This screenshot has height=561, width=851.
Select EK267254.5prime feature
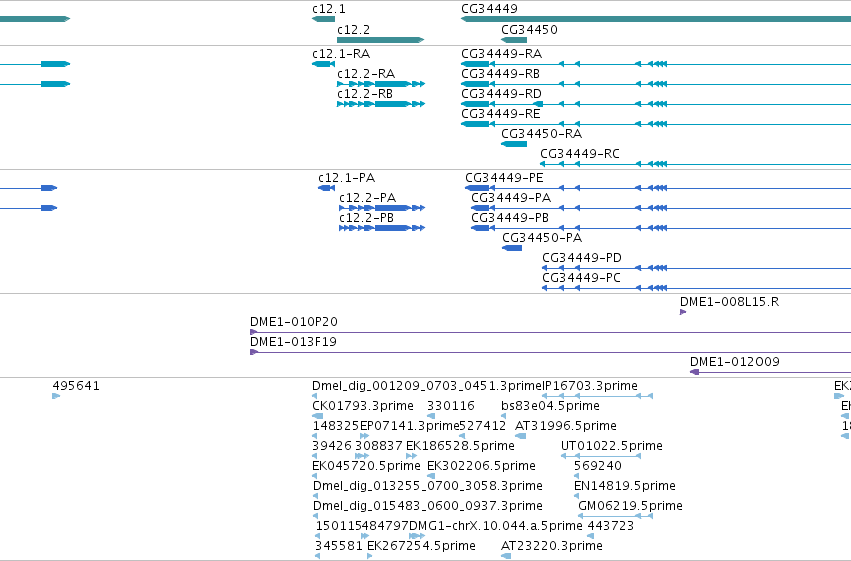pos(370,557)
